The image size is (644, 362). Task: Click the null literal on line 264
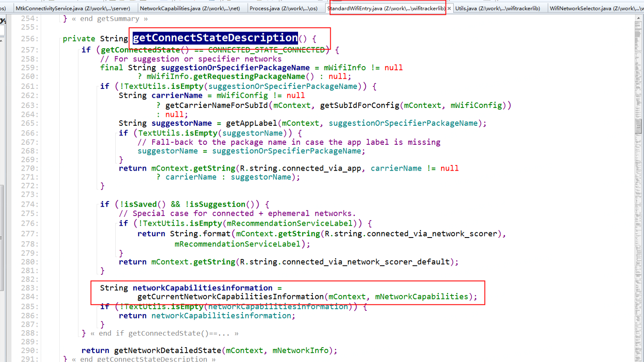(x=174, y=115)
